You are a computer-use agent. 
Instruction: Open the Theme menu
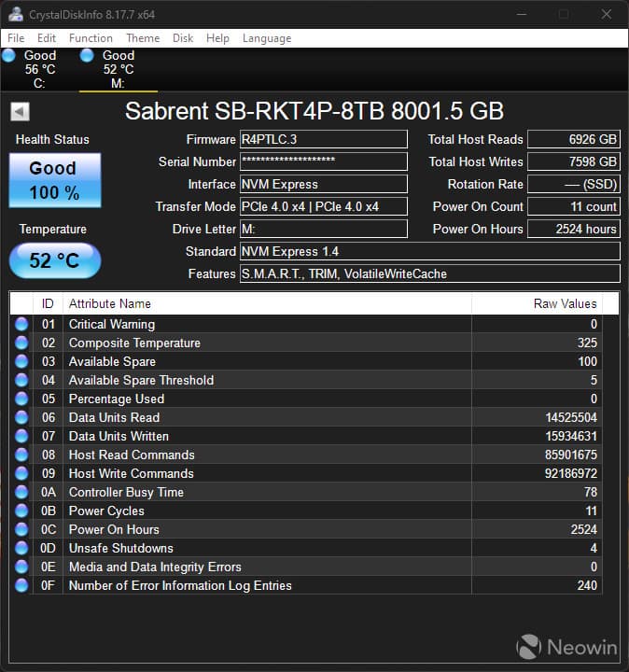coord(143,38)
